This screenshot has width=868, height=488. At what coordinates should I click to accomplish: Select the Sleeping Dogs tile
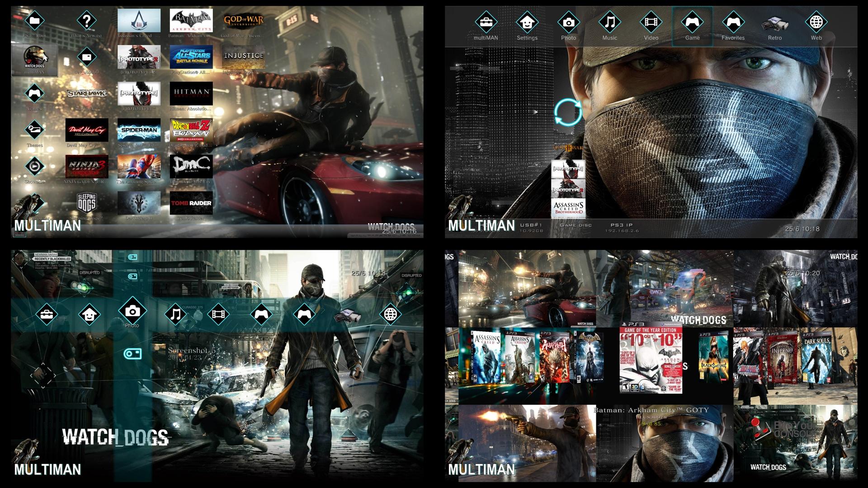click(87, 203)
